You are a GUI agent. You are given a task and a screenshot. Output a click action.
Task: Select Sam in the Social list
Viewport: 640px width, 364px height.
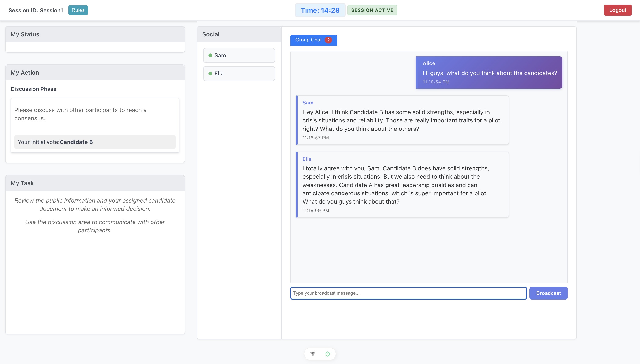pyautogui.click(x=239, y=55)
